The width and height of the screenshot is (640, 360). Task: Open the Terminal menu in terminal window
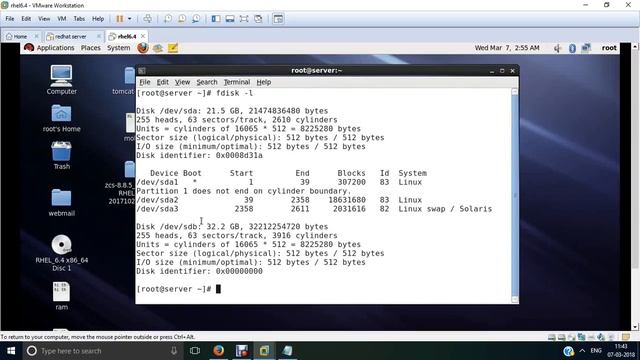click(237, 82)
